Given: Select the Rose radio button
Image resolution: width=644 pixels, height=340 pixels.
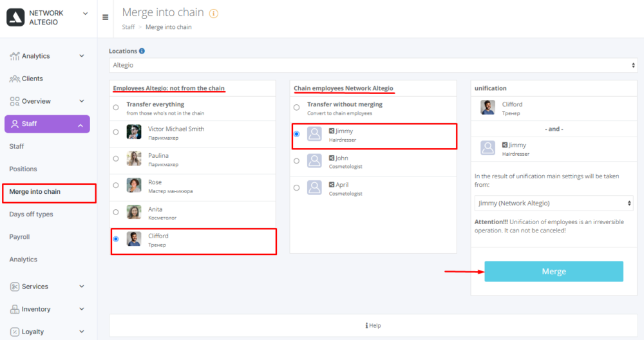Looking at the screenshot, I should (x=116, y=185).
